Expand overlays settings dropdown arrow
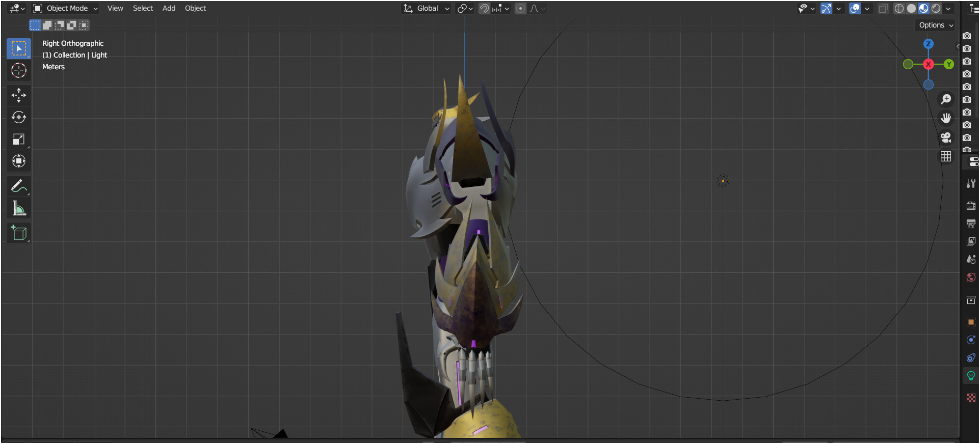980x444 pixels. click(867, 8)
